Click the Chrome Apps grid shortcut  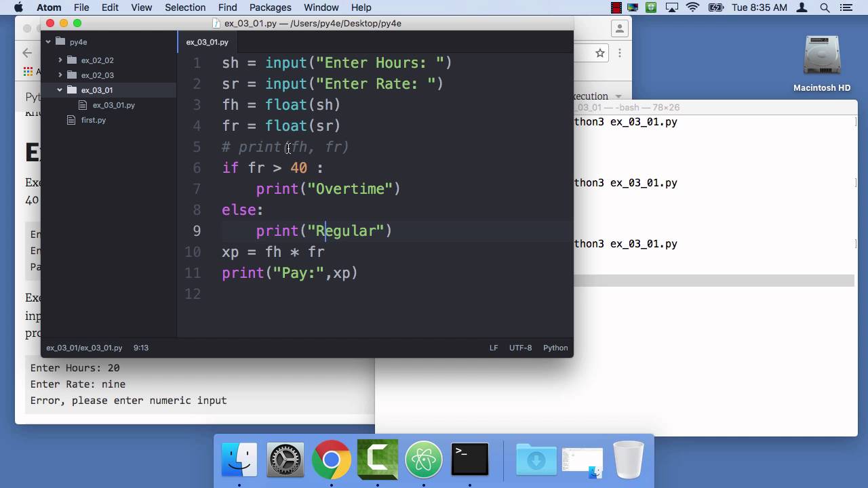pos(28,71)
